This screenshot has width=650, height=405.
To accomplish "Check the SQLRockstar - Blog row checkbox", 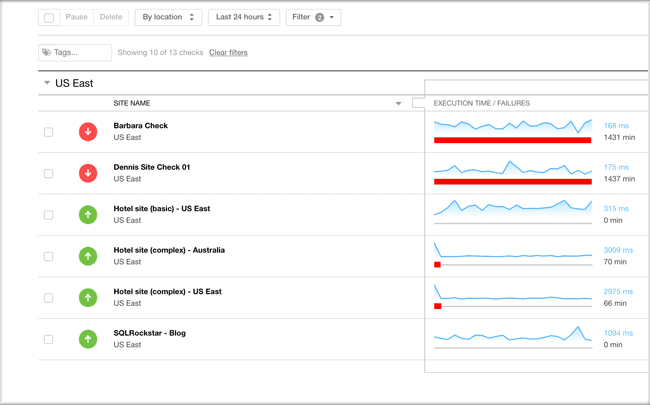I will [48, 339].
